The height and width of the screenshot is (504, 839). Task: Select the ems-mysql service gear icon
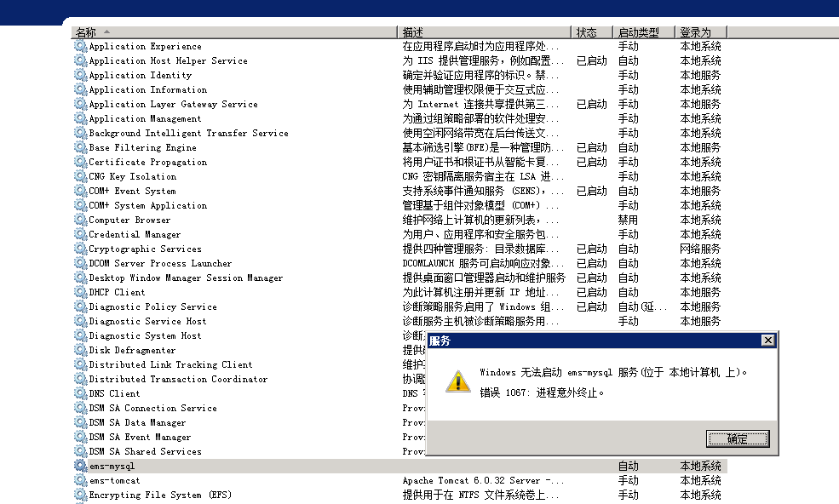tap(80, 466)
